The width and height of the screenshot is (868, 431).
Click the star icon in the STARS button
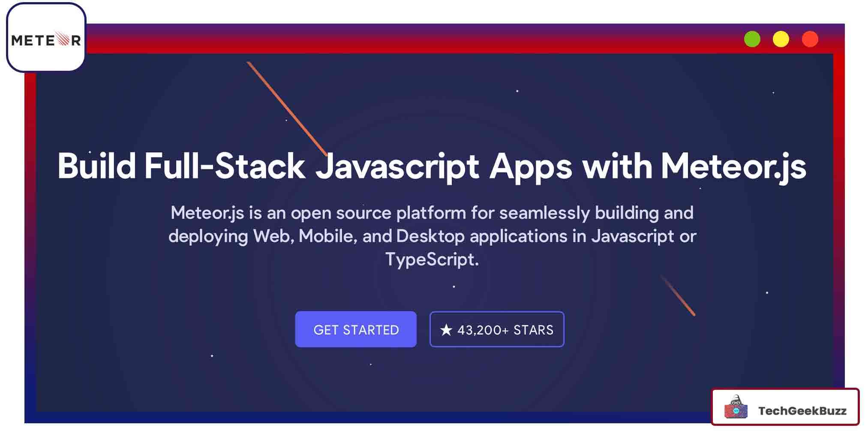point(446,329)
